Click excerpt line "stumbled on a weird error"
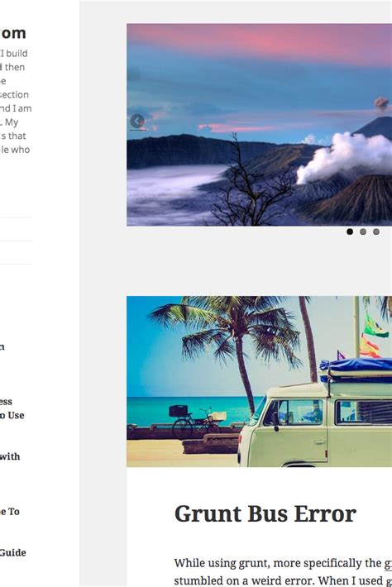 click(x=243, y=580)
